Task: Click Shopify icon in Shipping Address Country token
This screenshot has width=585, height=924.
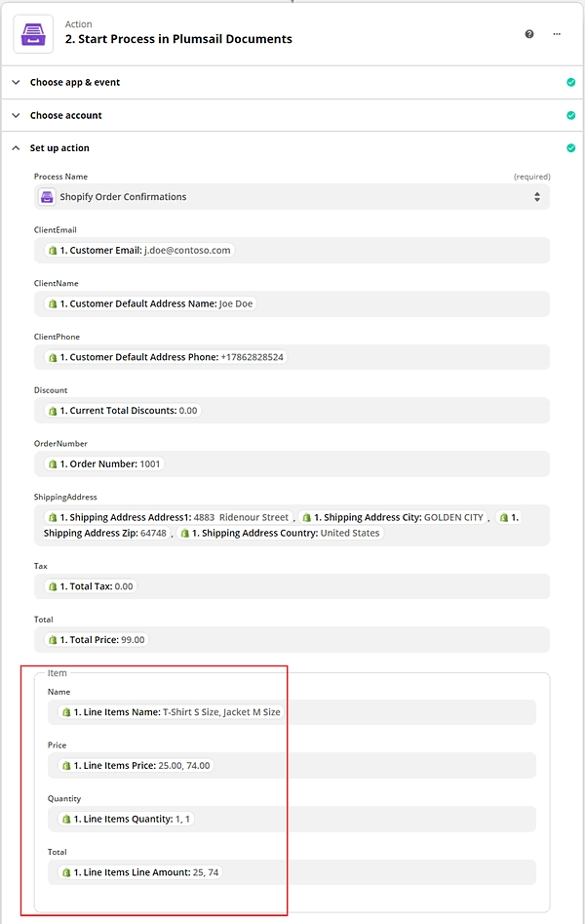Action: 184,534
